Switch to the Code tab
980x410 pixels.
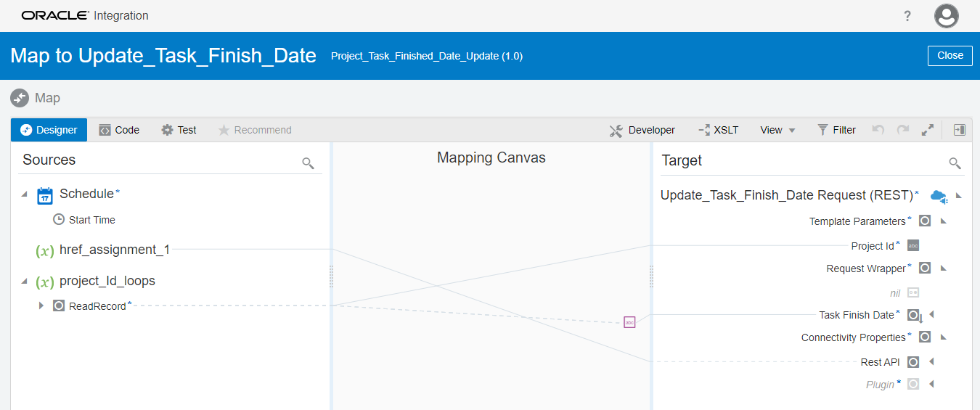(x=119, y=130)
